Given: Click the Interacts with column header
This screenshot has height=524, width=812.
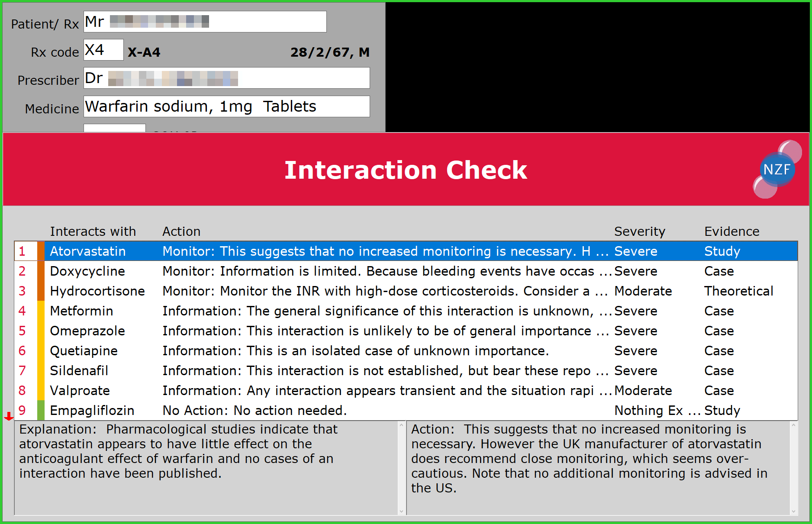Looking at the screenshot, I should coord(93,231).
